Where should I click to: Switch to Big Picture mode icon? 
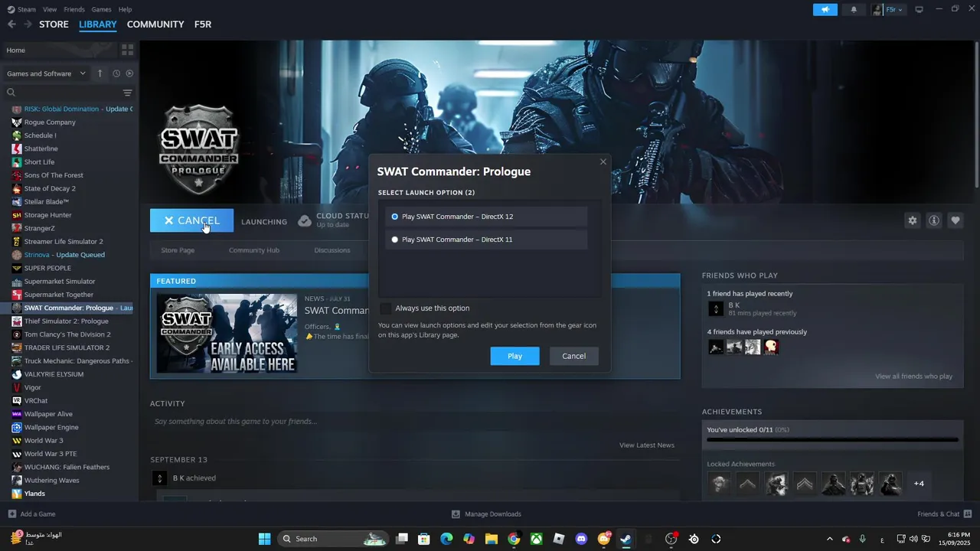919,9
